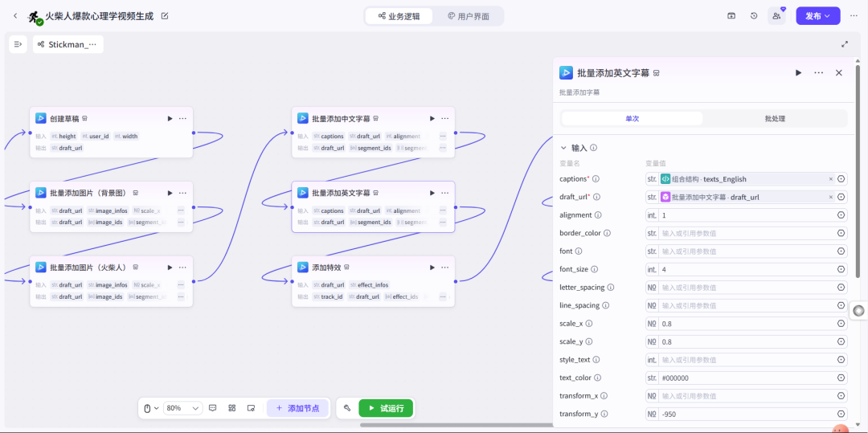Edit the project title with the pencil icon
Viewport: 868px width, 433px height.
point(165,16)
